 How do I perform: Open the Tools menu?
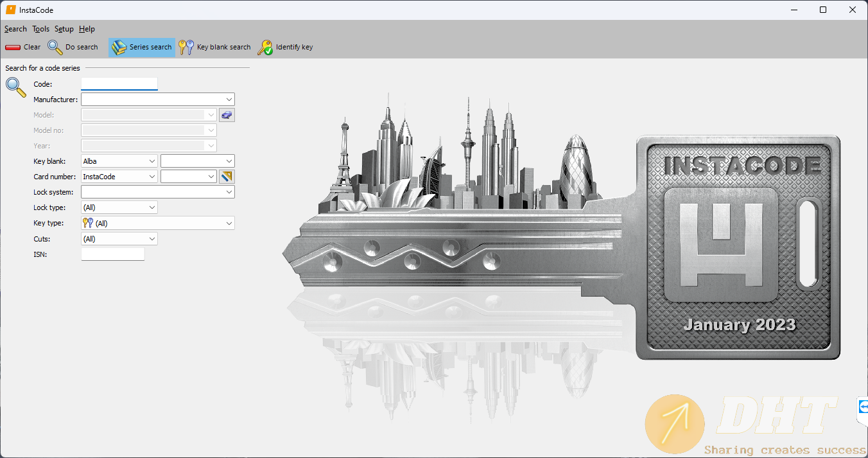pyautogui.click(x=40, y=29)
